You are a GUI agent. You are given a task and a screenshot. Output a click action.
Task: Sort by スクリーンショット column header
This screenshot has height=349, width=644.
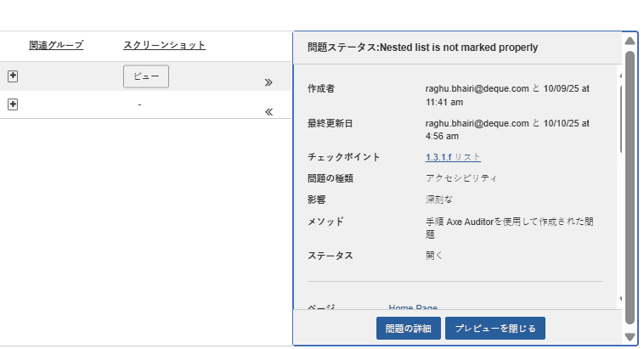164,45
